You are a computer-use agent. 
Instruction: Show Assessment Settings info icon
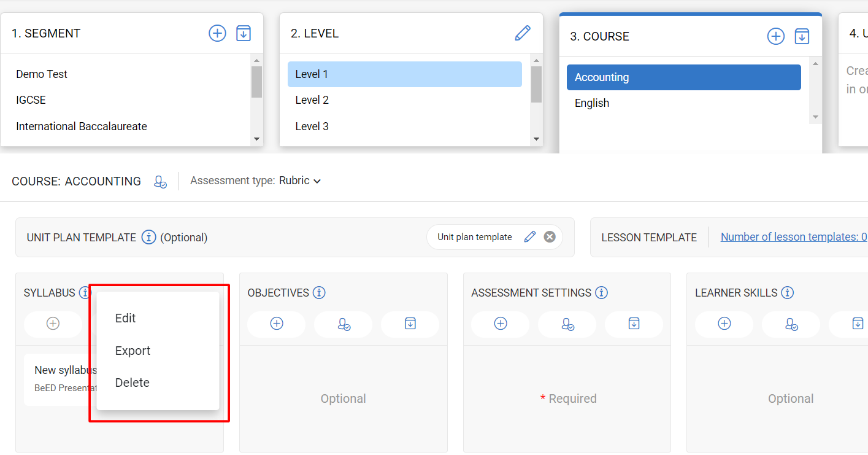602,293
